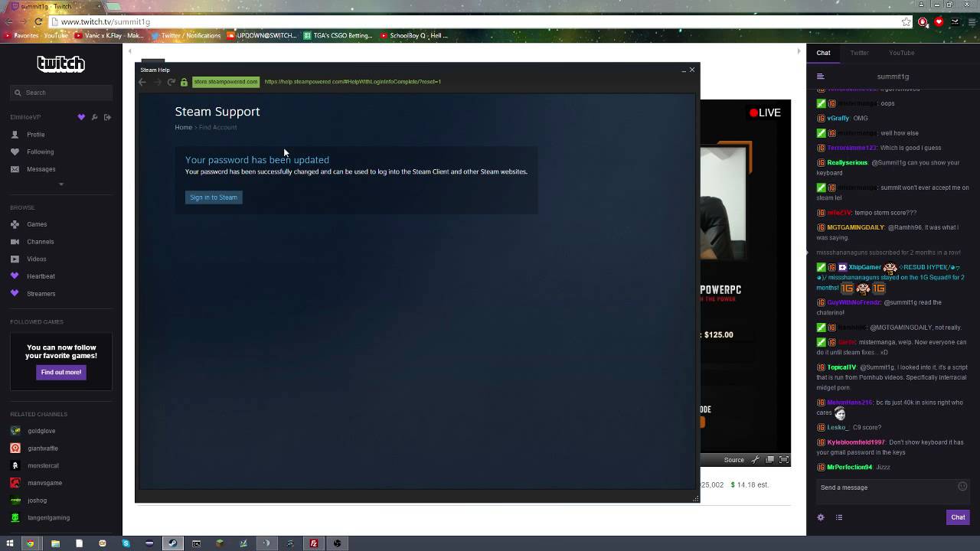Image resolution: width=980 pixels, height=551 pixels.
Task: Select the Chat tab
Action: pos(823,53)
